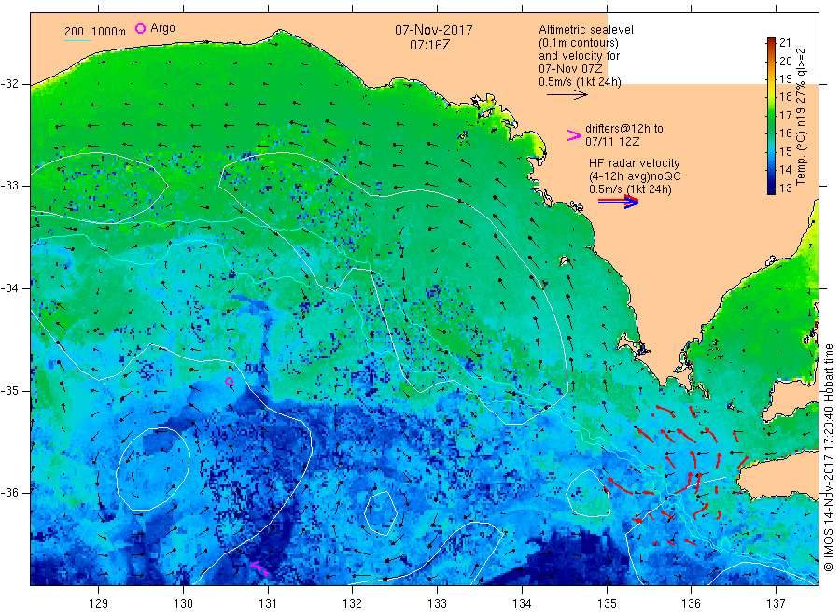The height and width of the screenshot is (616, 840).
Task: Click the time label 07:16Z
Action: (x=429, y=45)
